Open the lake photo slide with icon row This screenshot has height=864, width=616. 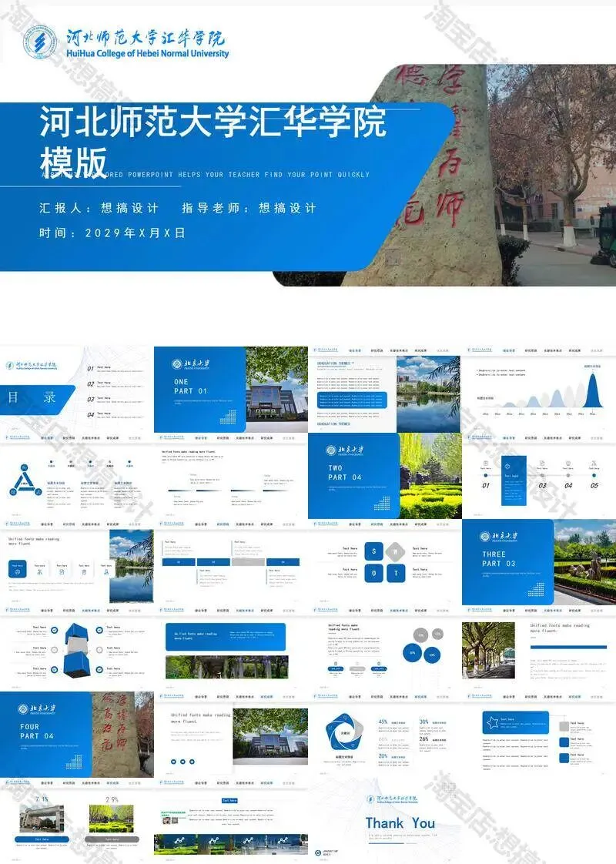tap(76, 563)
